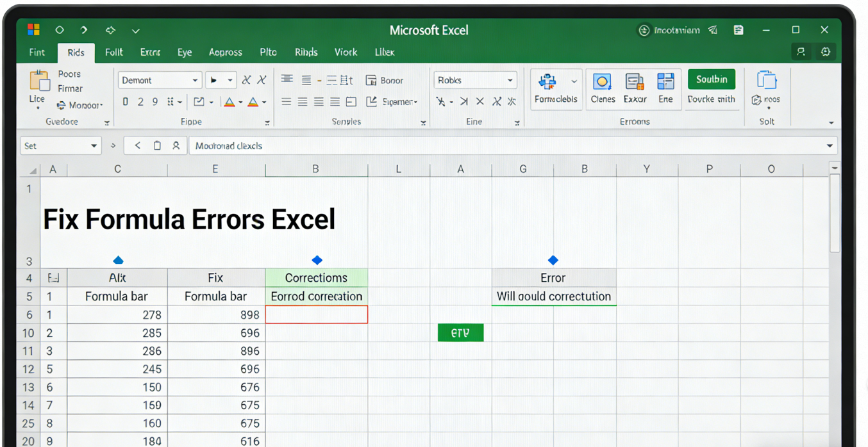Screen dimensions: 868x447
Task: Click the Exxar icon
Action: click(635, 81)
